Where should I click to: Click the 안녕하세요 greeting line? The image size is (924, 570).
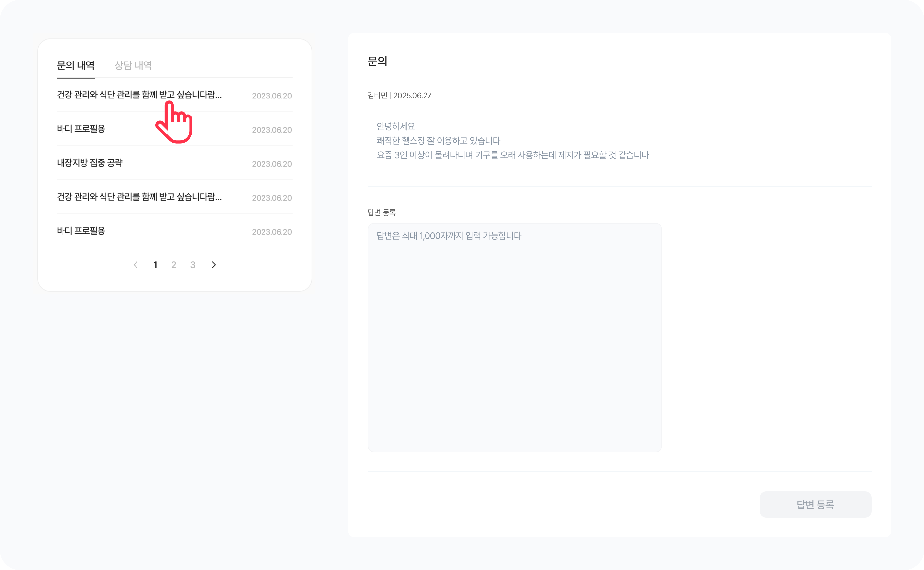[x=396, y=126]
